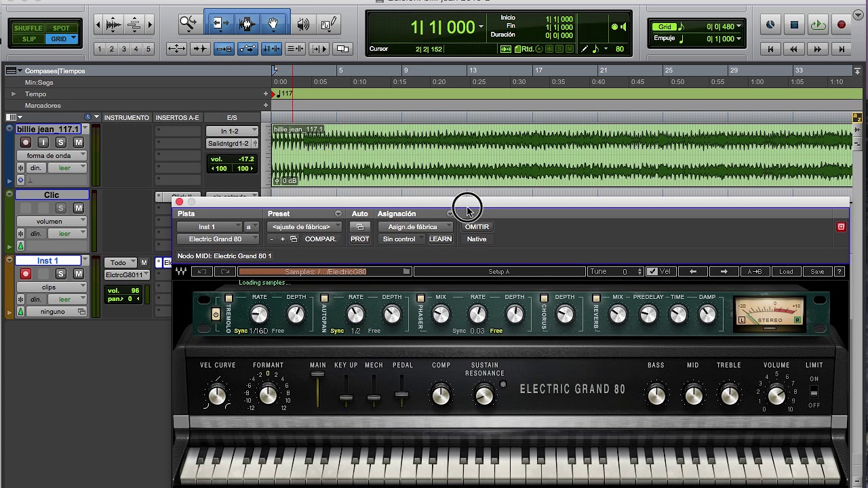868x488 pixels.
Task: Click the E/S column header
Action: point(232,118)
